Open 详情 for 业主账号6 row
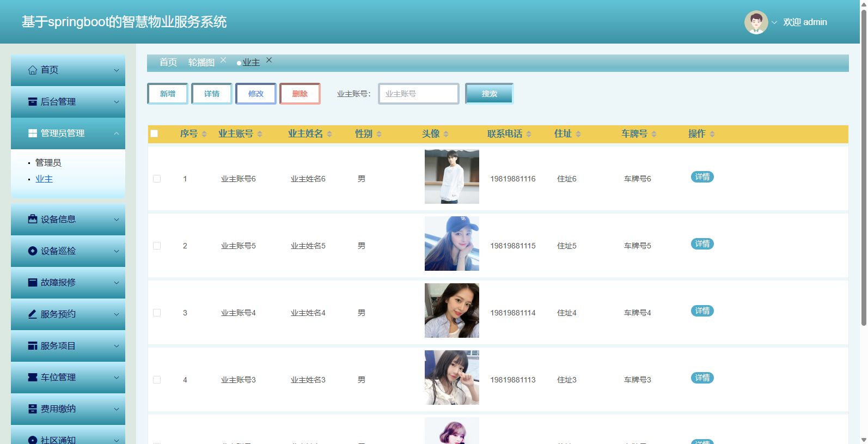868x444 pixels. pos(702,177)
